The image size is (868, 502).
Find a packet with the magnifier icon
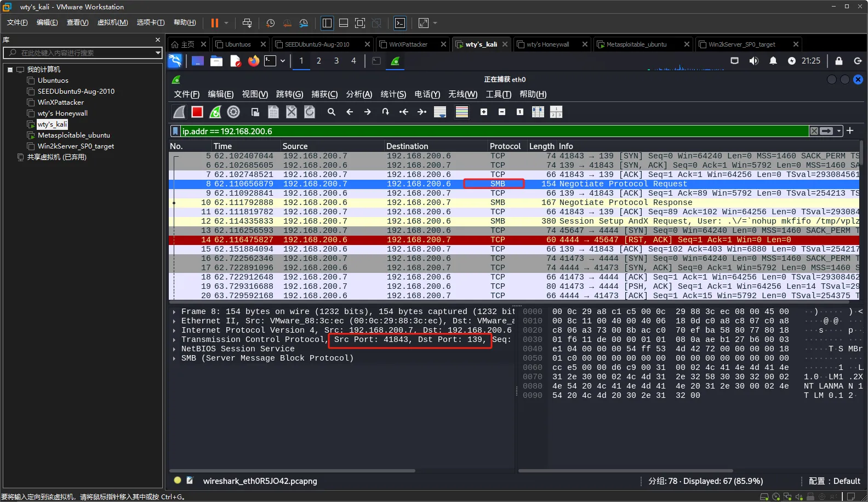pyautogui.click(x=332, y=112)
